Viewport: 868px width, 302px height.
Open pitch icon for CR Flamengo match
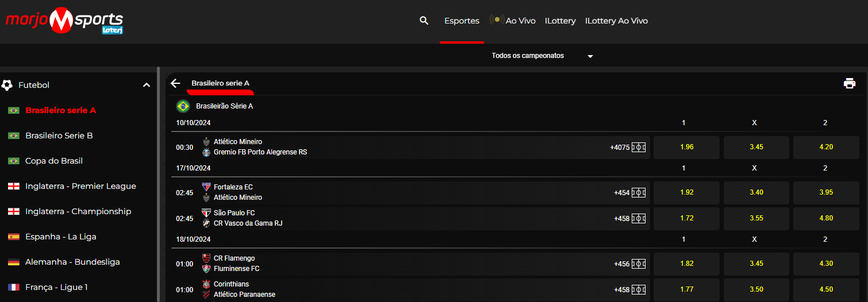(x=639, y=264)
